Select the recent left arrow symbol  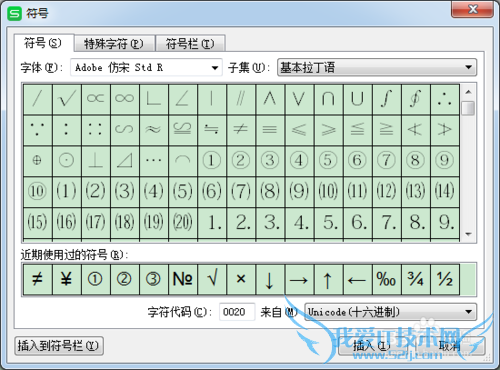click(357, 279)
